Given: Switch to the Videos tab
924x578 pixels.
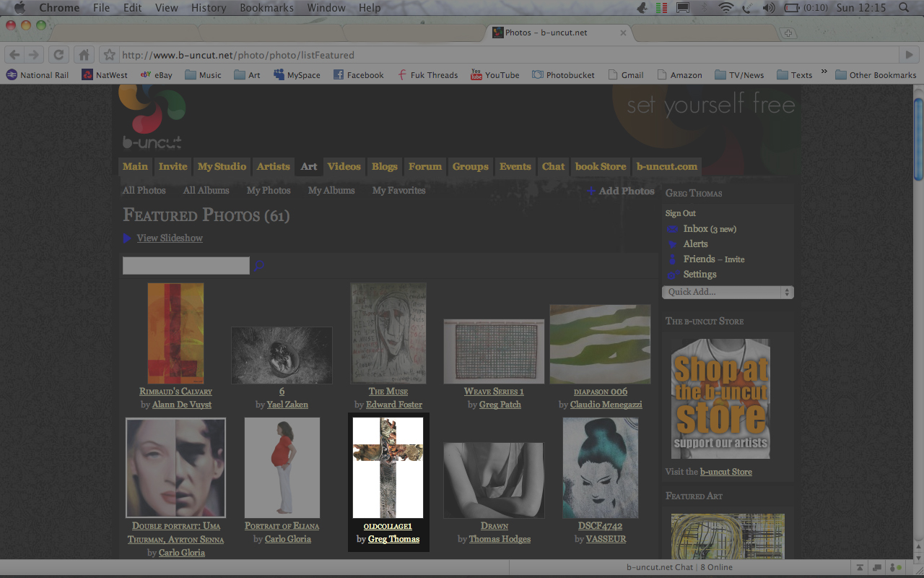Looking at the screenshot, I should pyautogui.click(x=344, y=166).
